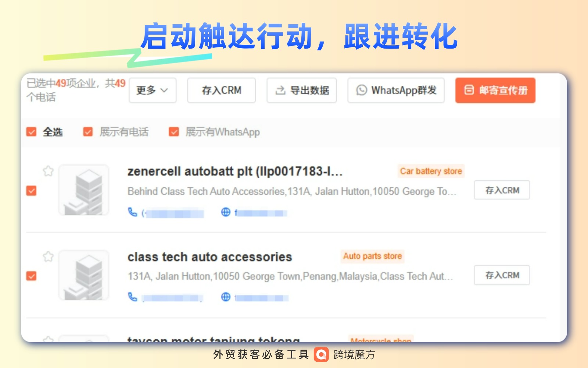The height and width of the screenshot is (368, 588).
Task: Click the star icon beside zenercell autobatt
Action: coord(48,171)
